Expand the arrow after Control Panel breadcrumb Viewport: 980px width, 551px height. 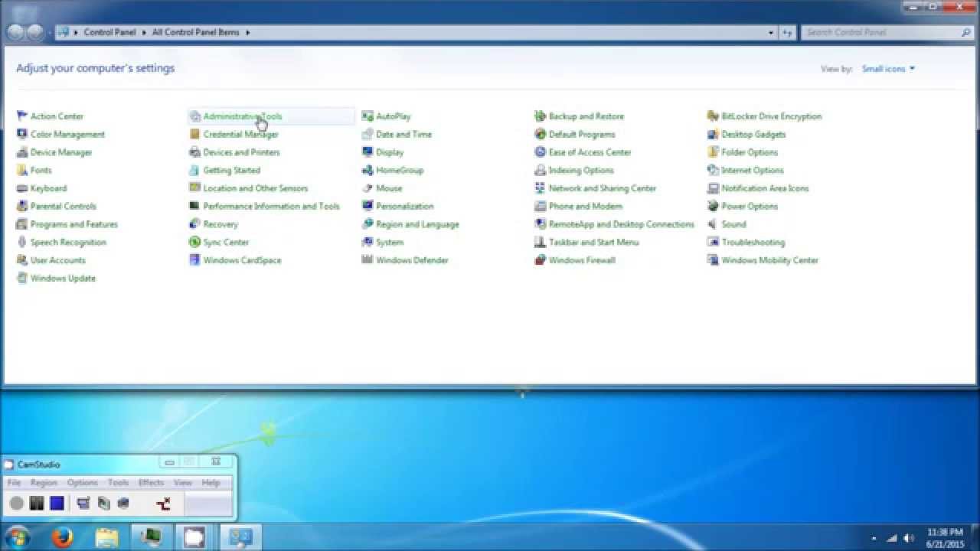click(143, 32)
